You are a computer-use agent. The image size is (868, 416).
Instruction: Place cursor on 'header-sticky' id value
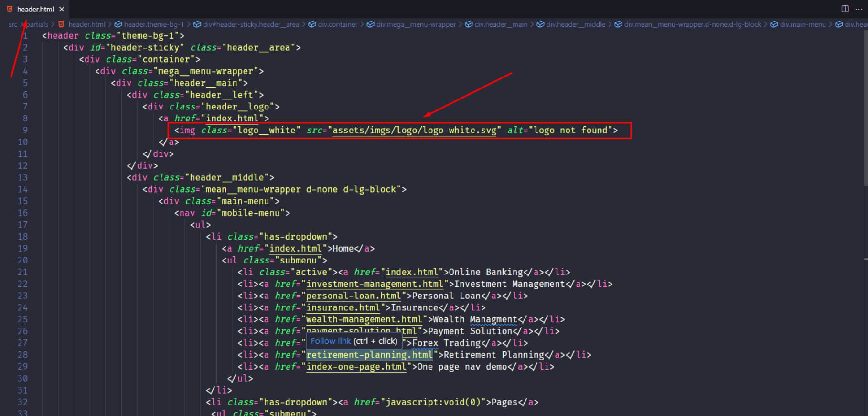click(145, 47)
